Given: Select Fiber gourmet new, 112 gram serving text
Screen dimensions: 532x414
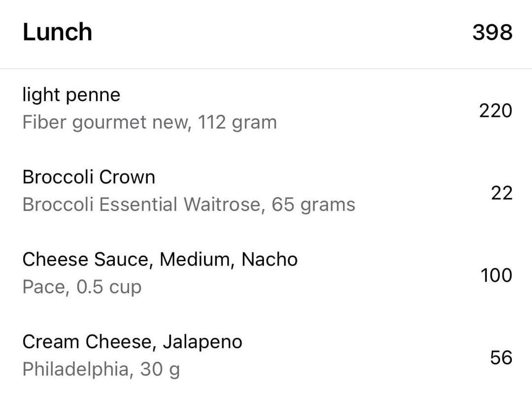Looking at the screenshot, I should point(150,122).
